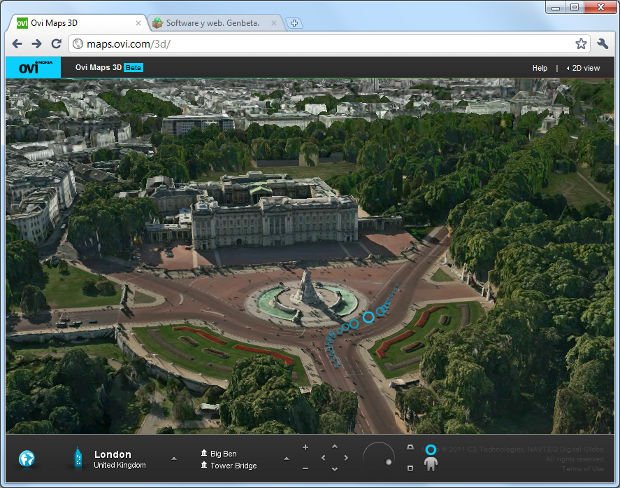Pan the map up with arrow
The image size is (620, 488).
coord(334,446)
